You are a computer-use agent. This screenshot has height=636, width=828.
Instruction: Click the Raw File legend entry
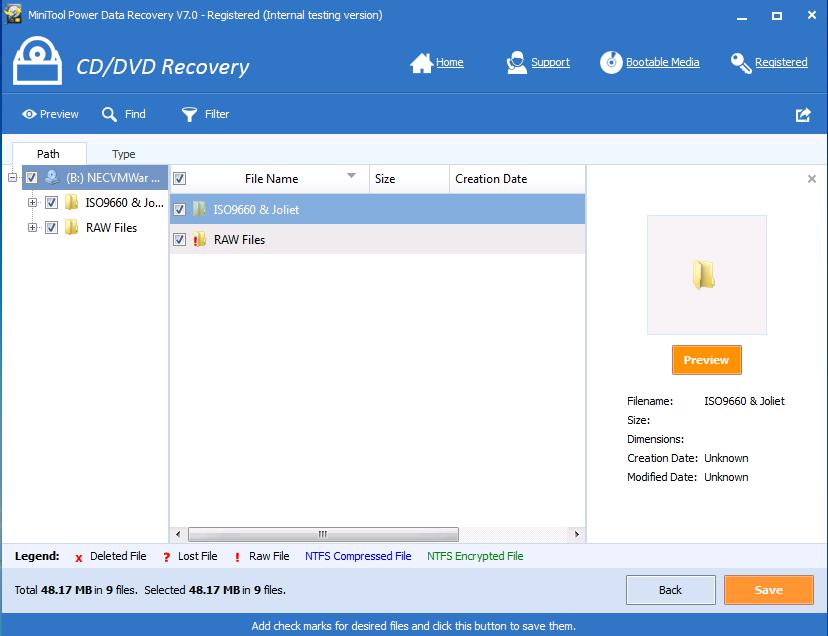262,556
